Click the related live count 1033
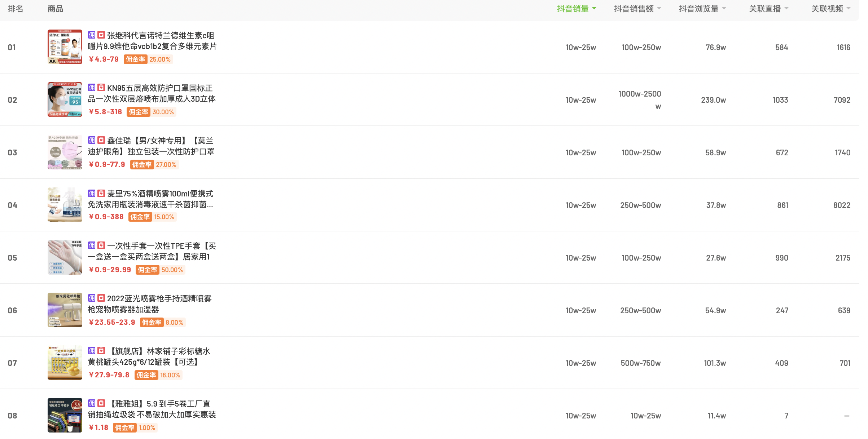Viewport: 868px width, 439px height. (x=780, y=100)
